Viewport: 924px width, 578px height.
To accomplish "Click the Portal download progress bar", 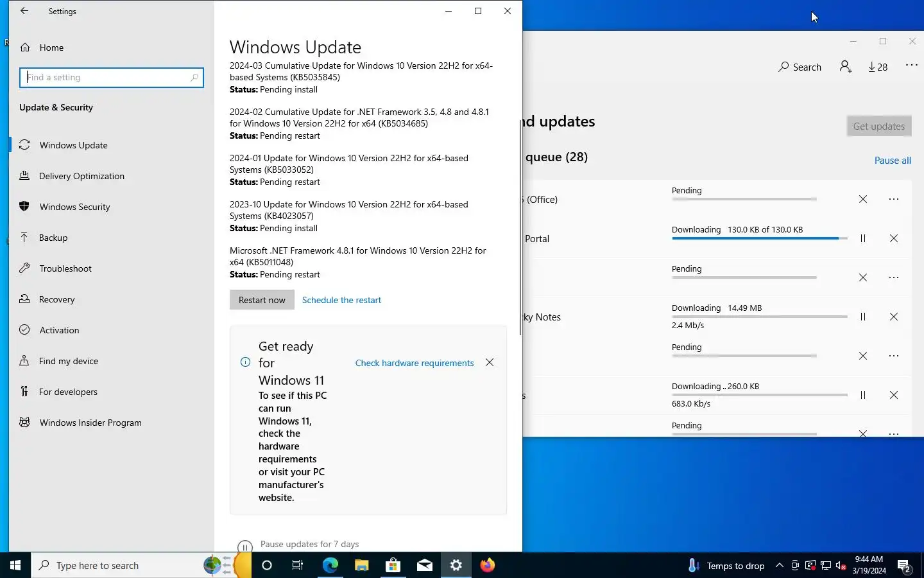I will tap(760, 238).
